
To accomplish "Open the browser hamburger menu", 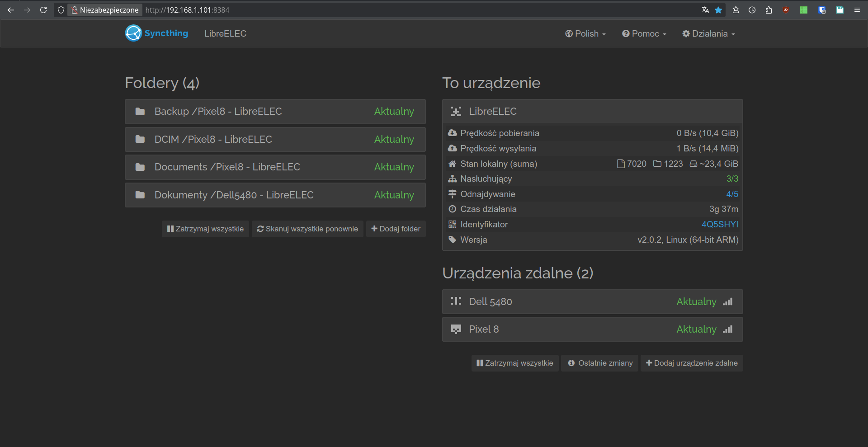I will tap(857, 10).
